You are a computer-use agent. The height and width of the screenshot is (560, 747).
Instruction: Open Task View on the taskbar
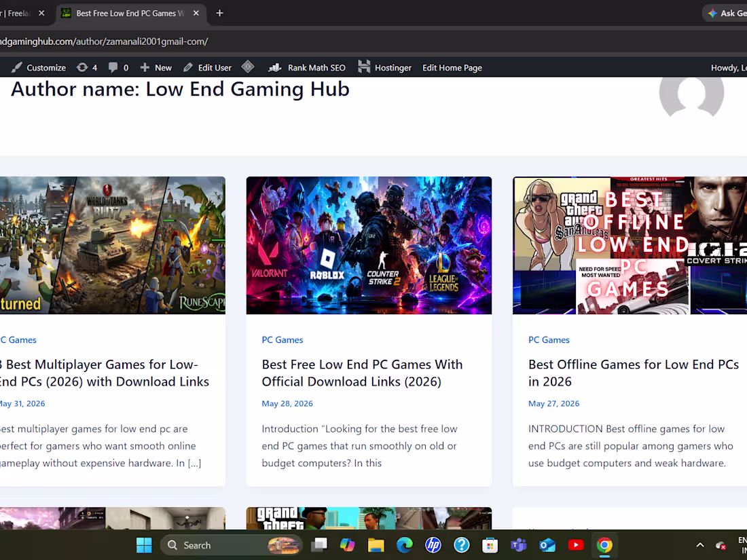[x=319, y=545]
